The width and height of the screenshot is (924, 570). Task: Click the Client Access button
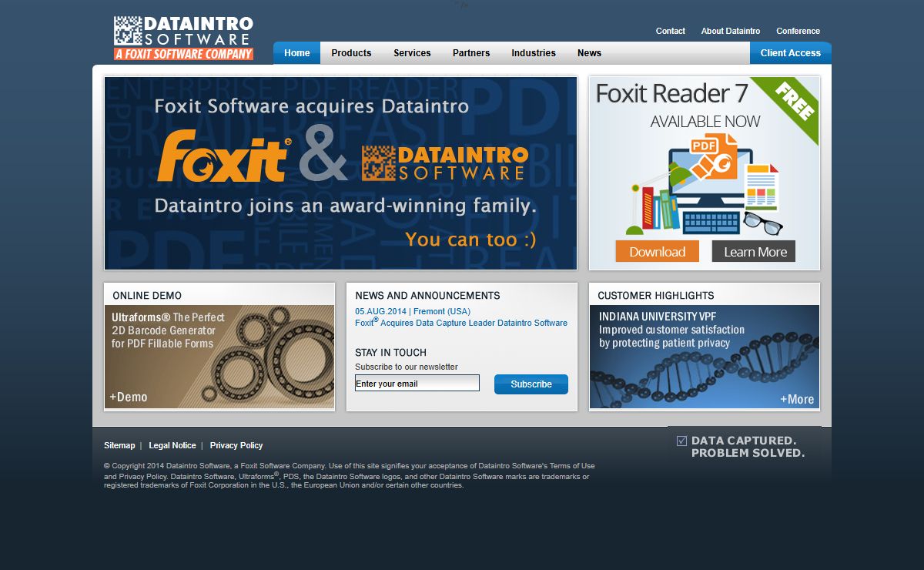tap(791, 53)
